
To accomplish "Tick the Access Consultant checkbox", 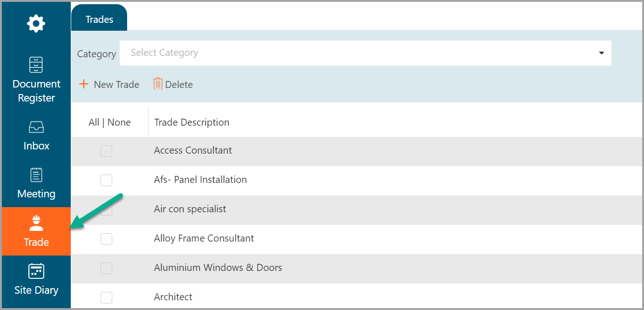I will [x=107, y=151].
